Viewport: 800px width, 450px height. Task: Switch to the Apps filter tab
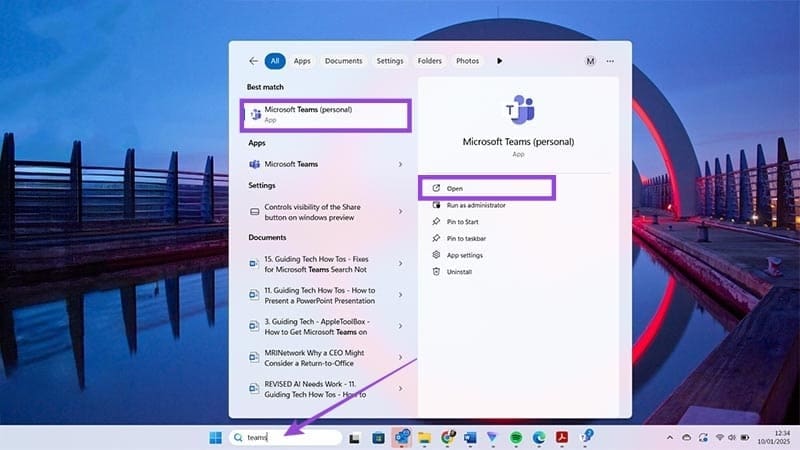(x=302, y=61)
